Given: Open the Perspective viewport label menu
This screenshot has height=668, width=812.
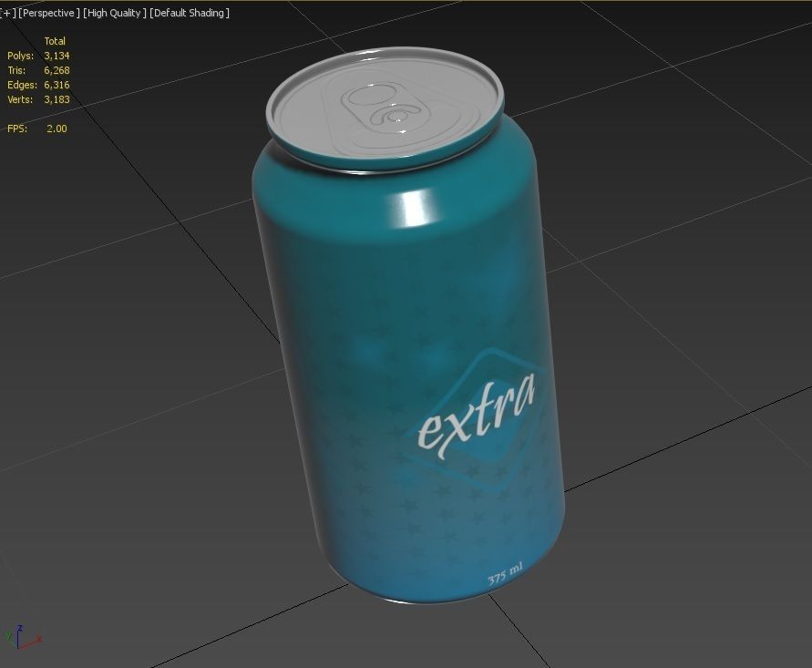Looking at the screenshot, I should click(x=49, y=13).
